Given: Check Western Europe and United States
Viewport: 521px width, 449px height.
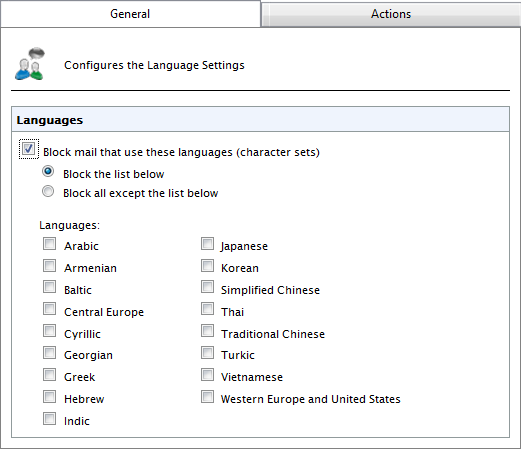Looking at the screenshot, I should click(207, 397).
